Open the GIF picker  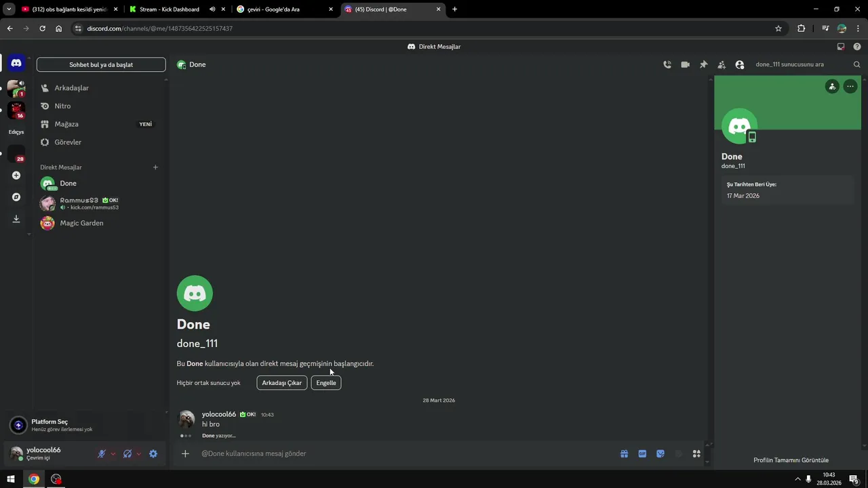click(642, 454)
